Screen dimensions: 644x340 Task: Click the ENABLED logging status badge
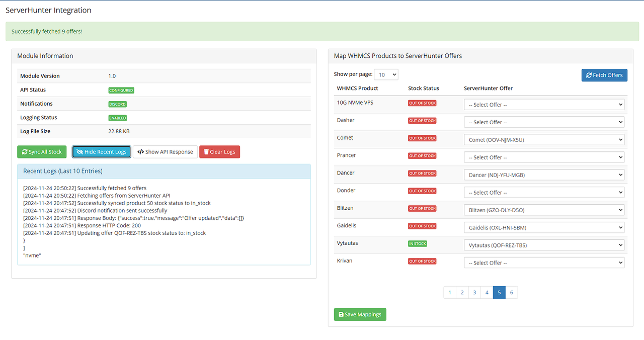coord(117,118)
